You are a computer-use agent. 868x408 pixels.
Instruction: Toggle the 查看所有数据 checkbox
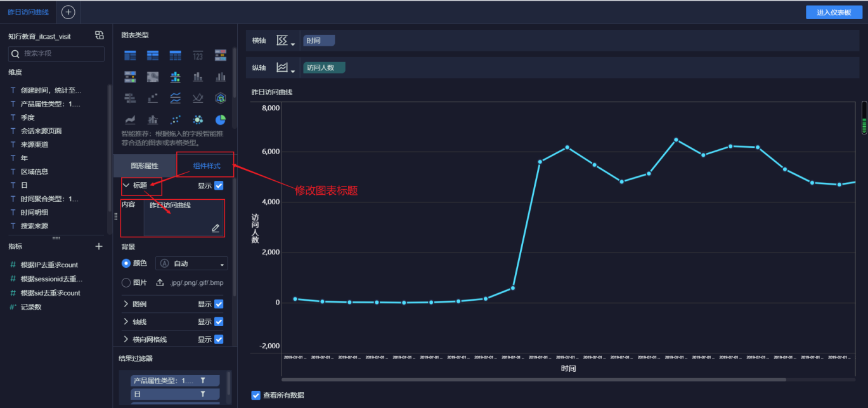coord(256,395)
